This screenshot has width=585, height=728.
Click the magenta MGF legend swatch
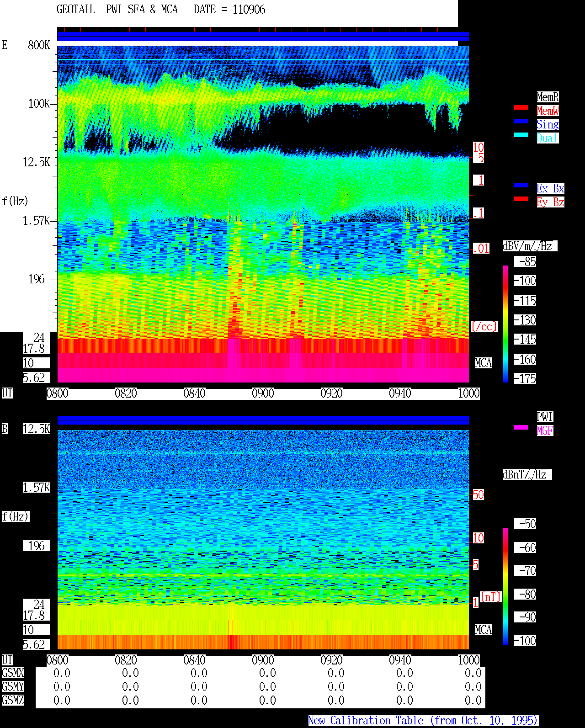point(521,427)
